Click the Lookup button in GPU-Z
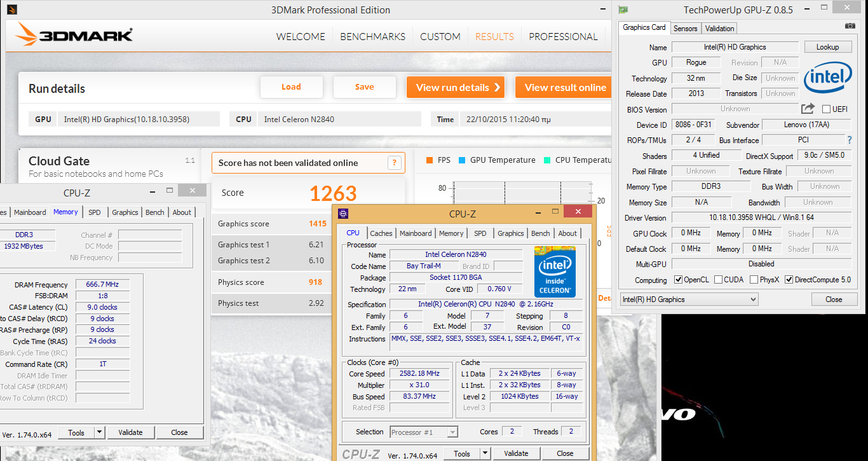Viewport: 868px width, 461px height. [x=828, y=47]
